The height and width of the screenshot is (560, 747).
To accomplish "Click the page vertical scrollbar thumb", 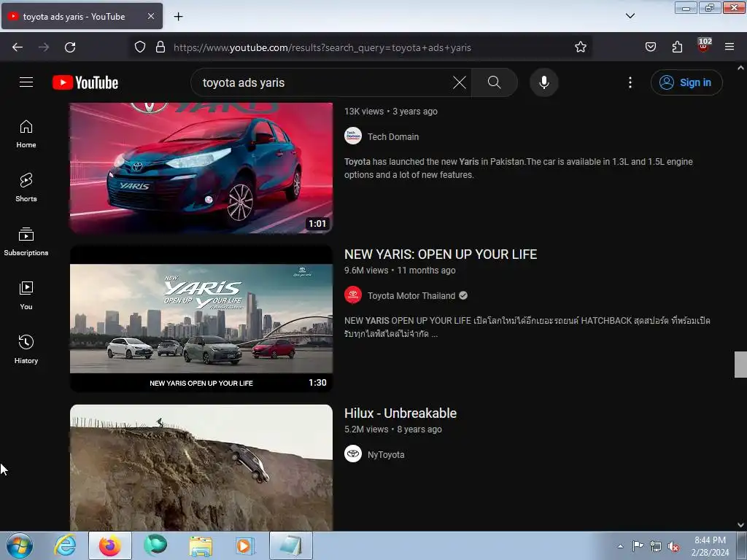I will 740,365.
